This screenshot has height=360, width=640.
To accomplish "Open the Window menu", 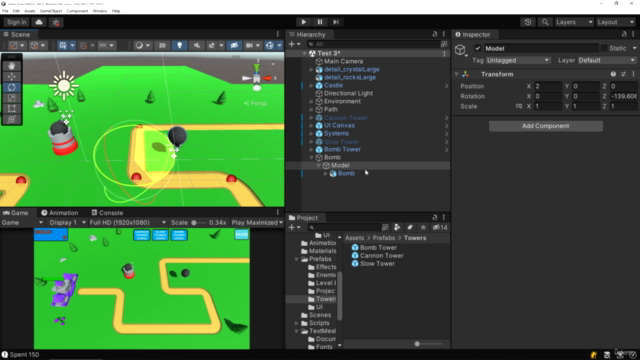I will click(100, 11).
